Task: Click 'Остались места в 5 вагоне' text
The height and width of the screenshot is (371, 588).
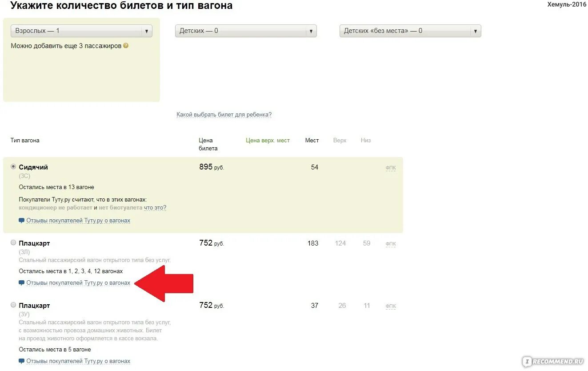Action: coord(55,350)
